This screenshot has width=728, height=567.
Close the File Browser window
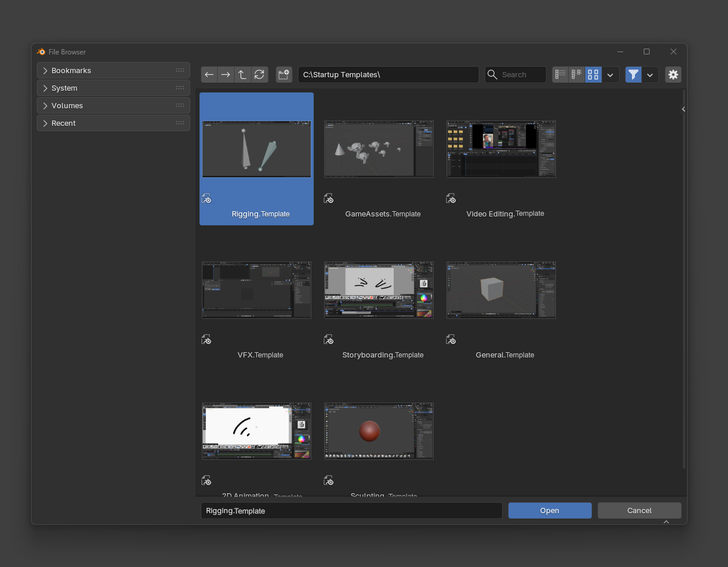tap(674, 51)
